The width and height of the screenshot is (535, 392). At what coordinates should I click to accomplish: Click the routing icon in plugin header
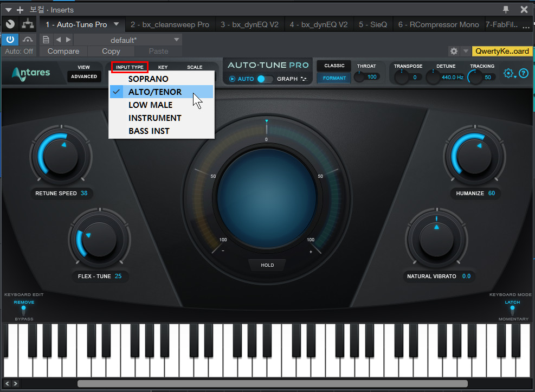tap(28, 24)
